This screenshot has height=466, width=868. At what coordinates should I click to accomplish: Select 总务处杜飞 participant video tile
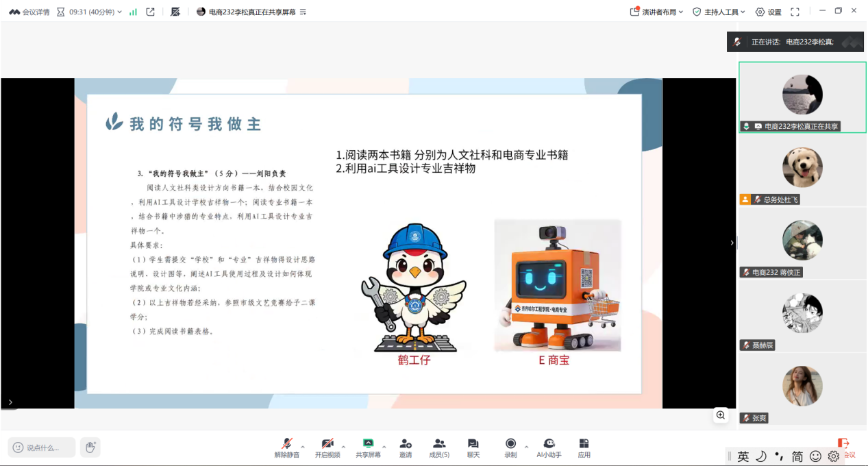[802, 171]
